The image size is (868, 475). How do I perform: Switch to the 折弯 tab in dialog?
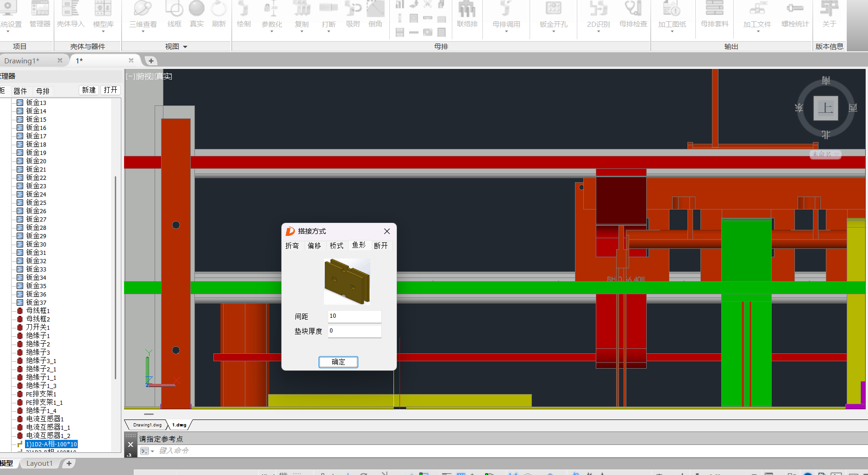point(292,246)
